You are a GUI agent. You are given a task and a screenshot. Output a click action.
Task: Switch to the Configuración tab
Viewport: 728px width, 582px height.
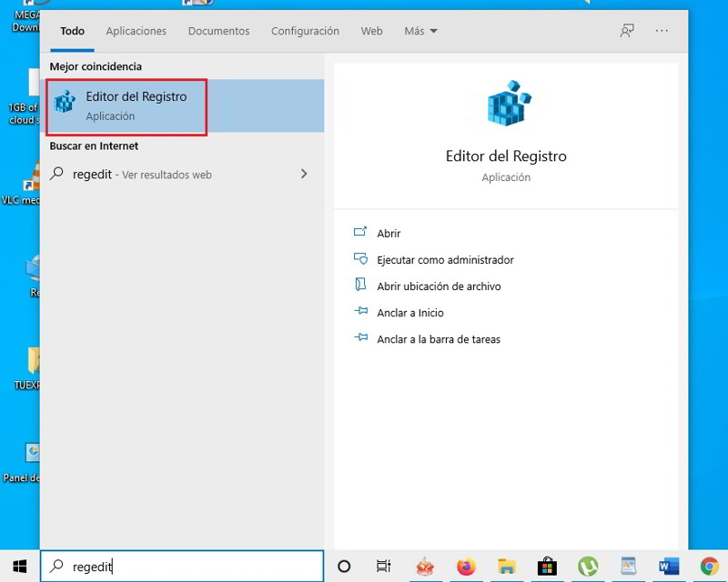305,31
